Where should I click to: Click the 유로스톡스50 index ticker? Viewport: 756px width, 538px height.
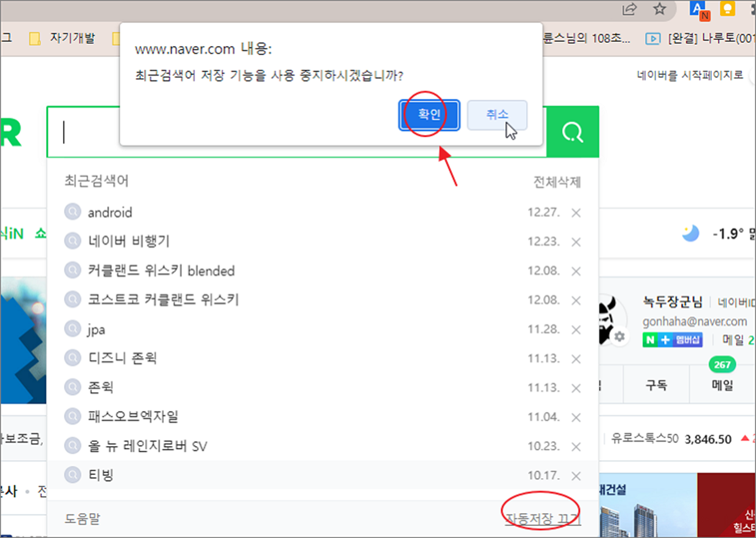645,438
